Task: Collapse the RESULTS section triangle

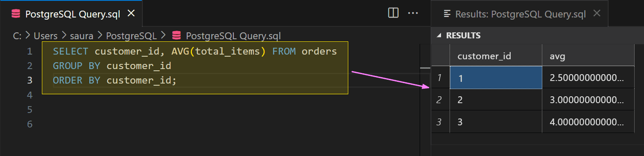Action: (x=439, y=36)
